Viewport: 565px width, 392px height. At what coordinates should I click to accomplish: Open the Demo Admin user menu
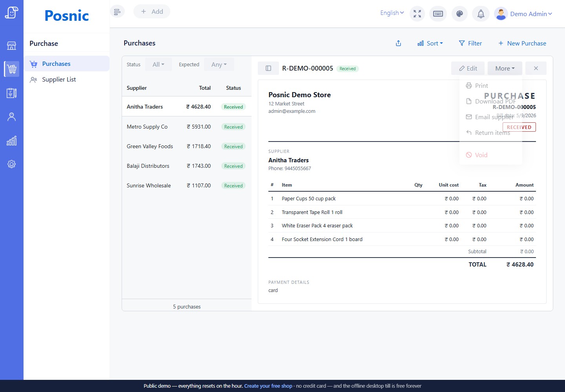531,14
